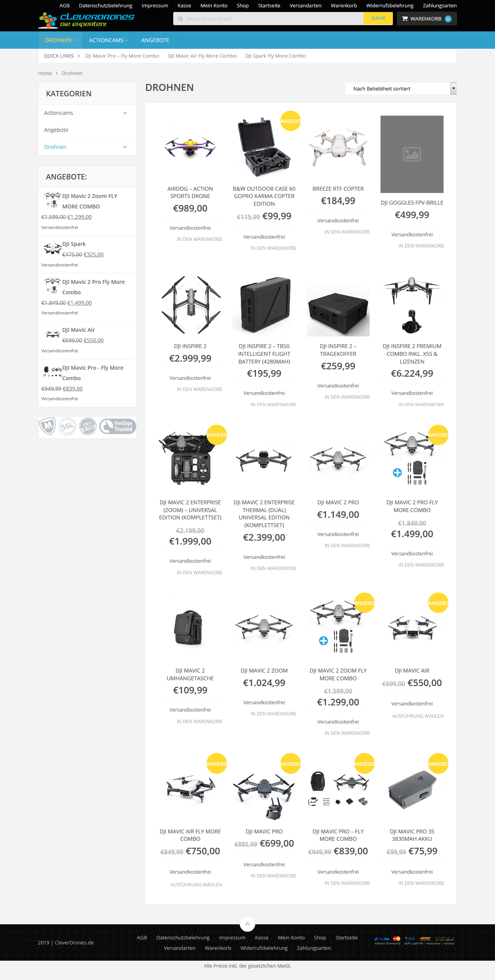Click the Angebot badge on DJI Mavic Air
Screen dimensions: 495x980
tap(438, 603)
